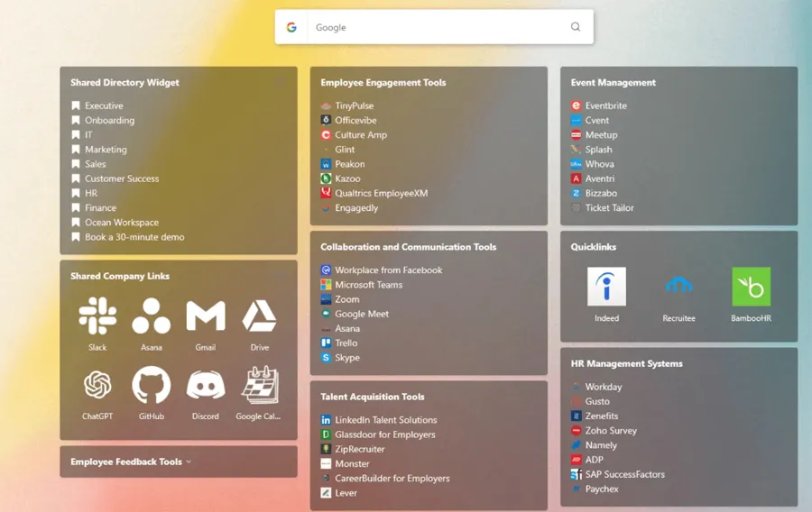Open the Microsoft Teams link
Viewport: 812px width, 512px height.
click(x=368, y=285)
